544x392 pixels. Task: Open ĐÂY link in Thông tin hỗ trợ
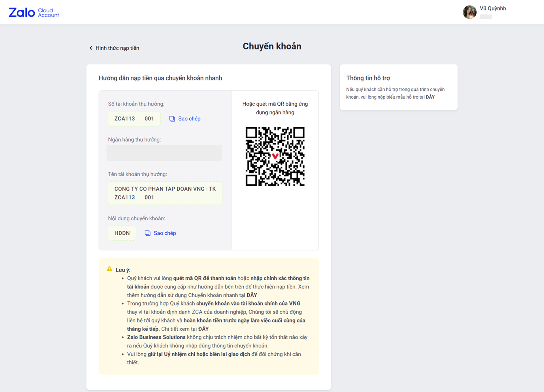pyautogui.click(x=430, y=97)
